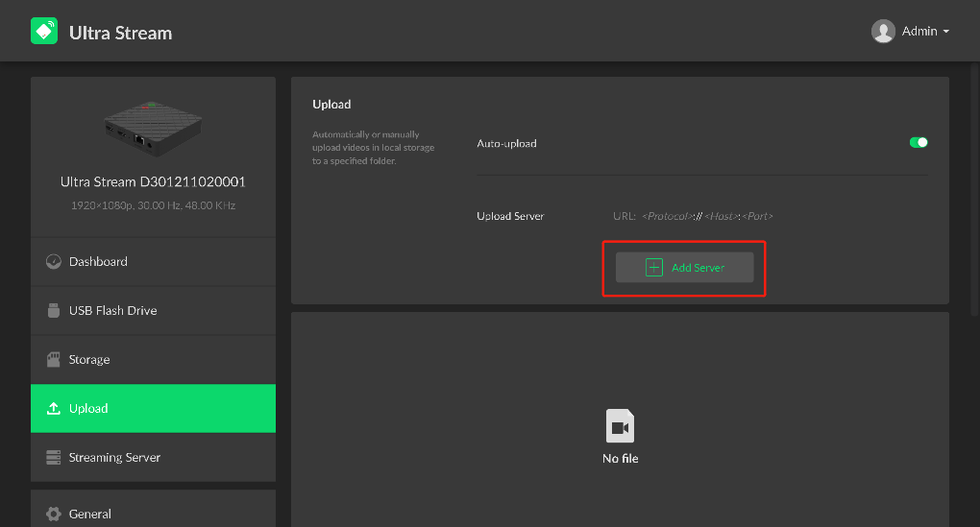Image resolution: width=980 pixels, height=527 pixels.
Task: Click the Ultra Stream title text
Action: pyautogui.click(x=121, y=33)
